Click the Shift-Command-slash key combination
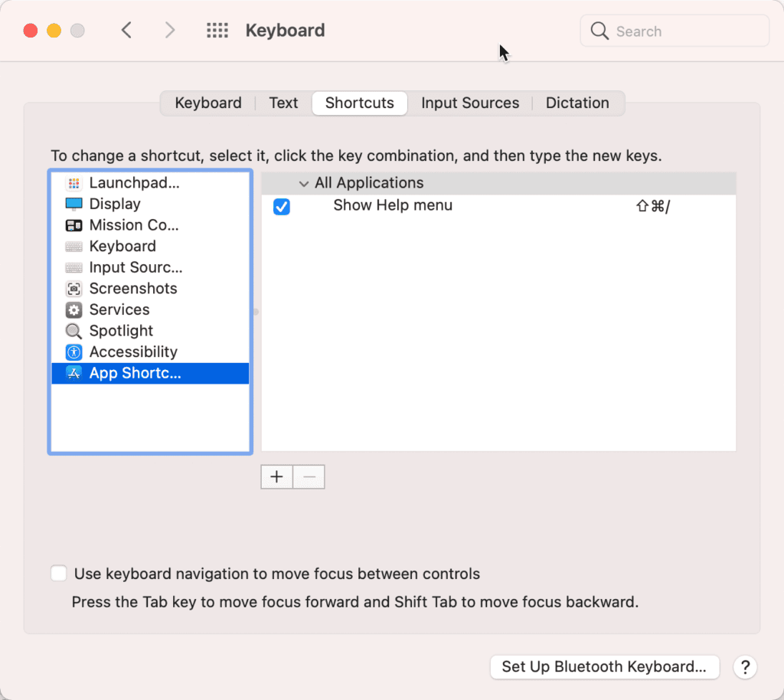 coord(653,206)
